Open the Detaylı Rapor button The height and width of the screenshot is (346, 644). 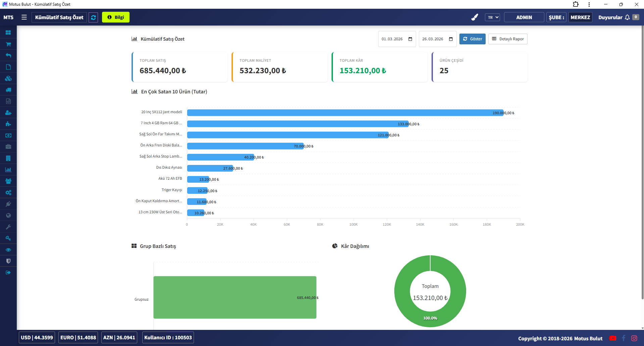pyautogui.click(x=508, y=39)
